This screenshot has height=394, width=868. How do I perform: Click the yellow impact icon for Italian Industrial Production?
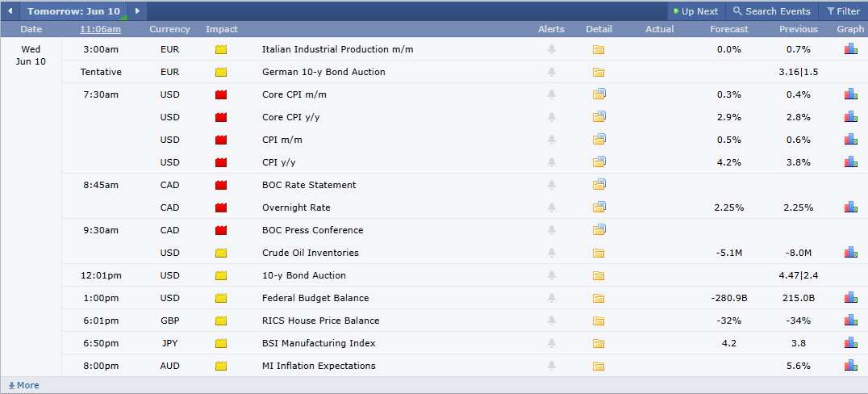coord(221,49)
